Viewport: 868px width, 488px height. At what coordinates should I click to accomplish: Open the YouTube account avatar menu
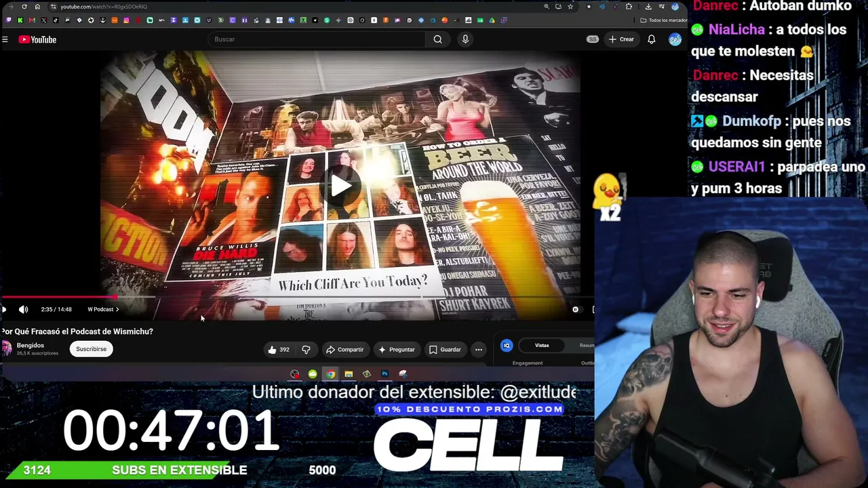pos(675,39)
